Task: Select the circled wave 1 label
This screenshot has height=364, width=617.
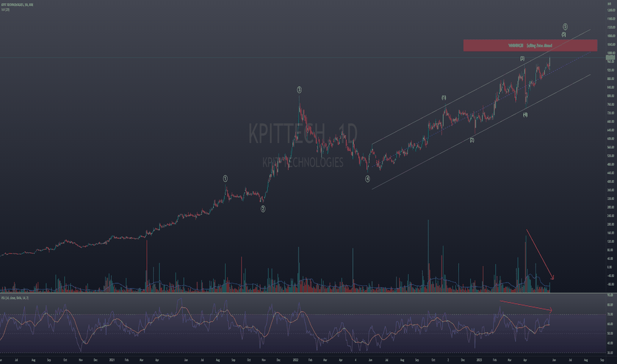Action: coord(225,179)
